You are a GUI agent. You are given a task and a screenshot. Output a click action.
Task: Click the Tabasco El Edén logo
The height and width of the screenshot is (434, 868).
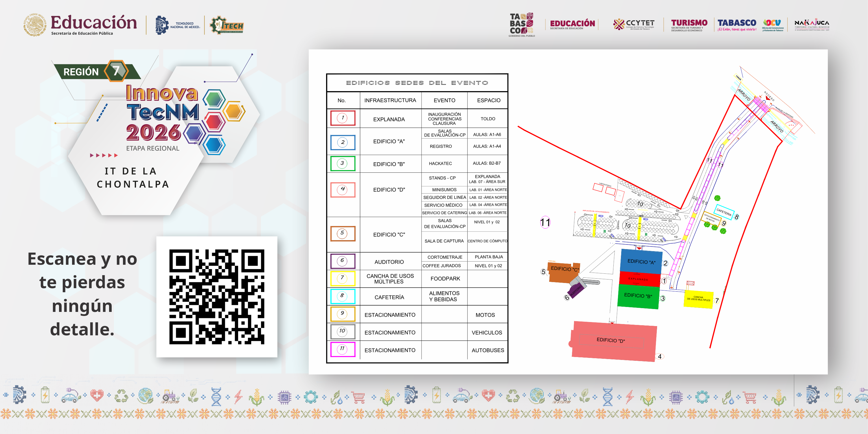tap(737, 25)
